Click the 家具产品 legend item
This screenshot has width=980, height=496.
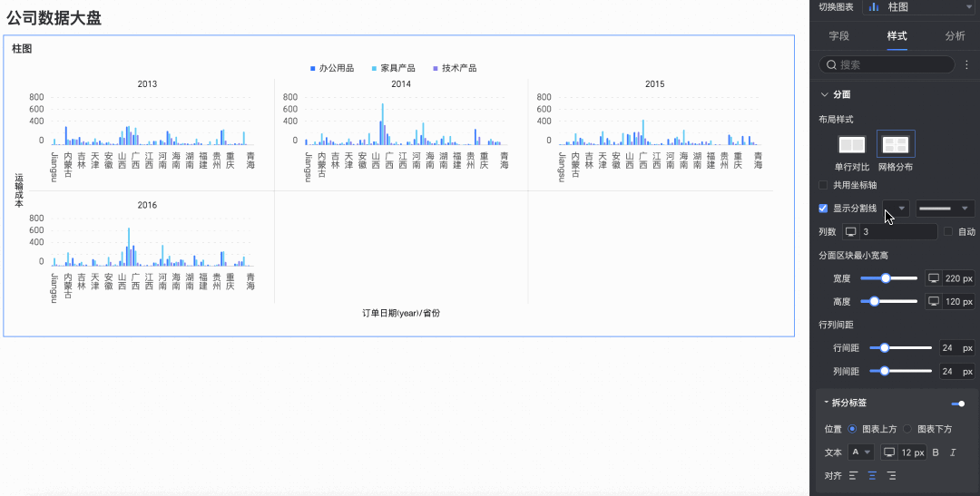pyautogui.click(x=393, y=68)
